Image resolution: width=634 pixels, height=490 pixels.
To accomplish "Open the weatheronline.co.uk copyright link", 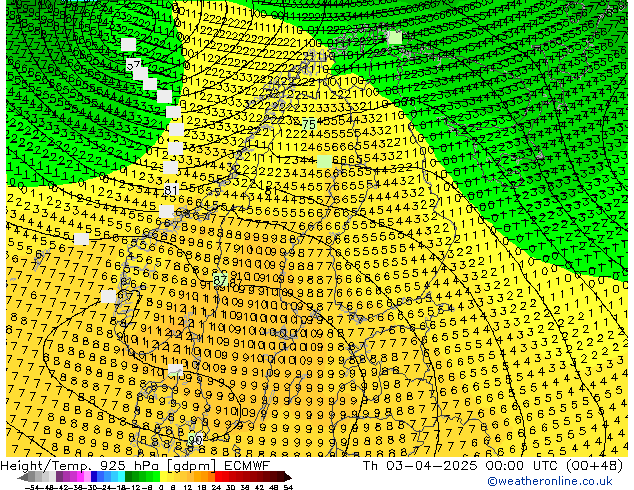I will point(550,481).
